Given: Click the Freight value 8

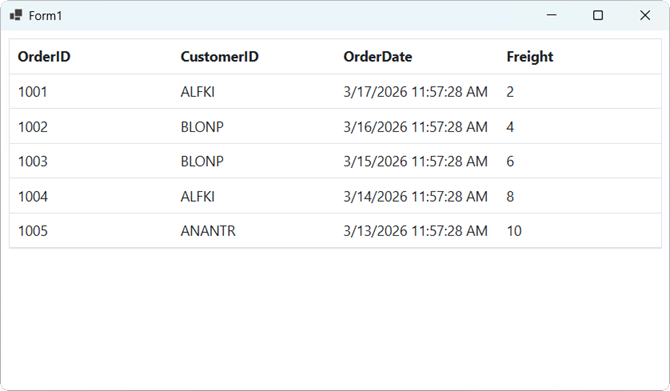Looking at the screenshot, I should pos(510,196).
